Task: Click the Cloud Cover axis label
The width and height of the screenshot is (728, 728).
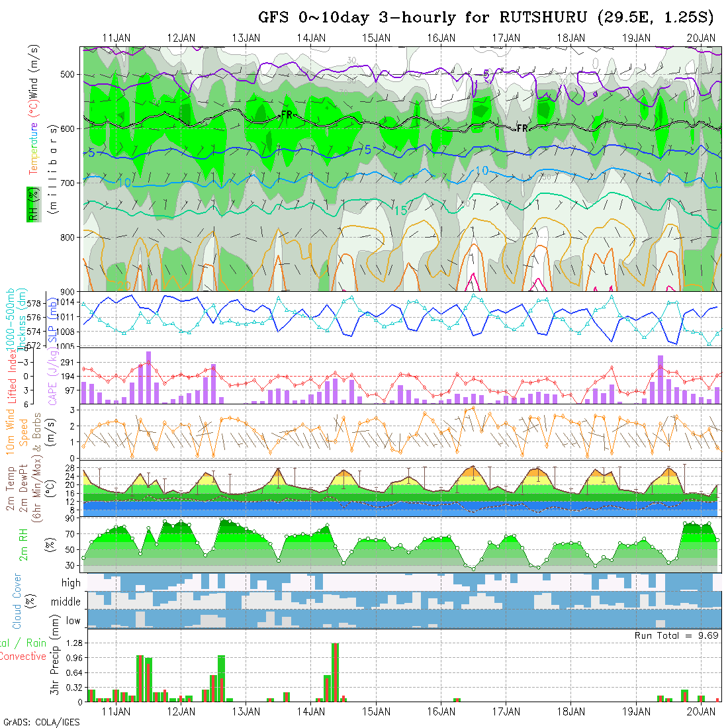Action: coord(17,601)
